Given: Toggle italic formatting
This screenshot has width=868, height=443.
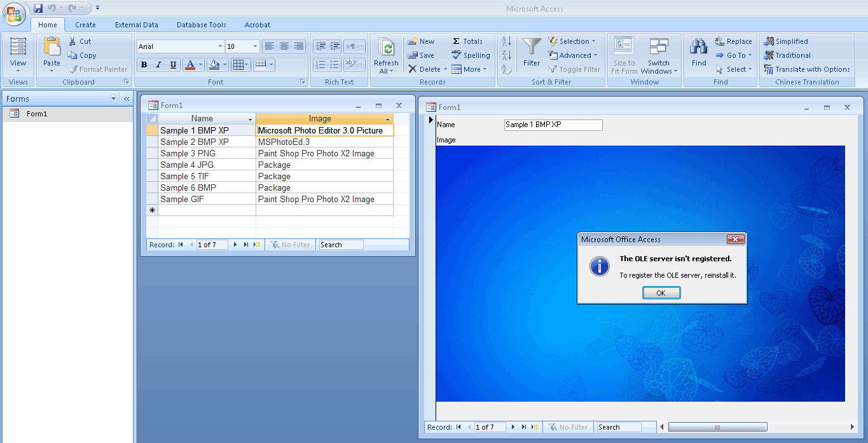Looking at the screenshot, I should [x=158, y=64].
